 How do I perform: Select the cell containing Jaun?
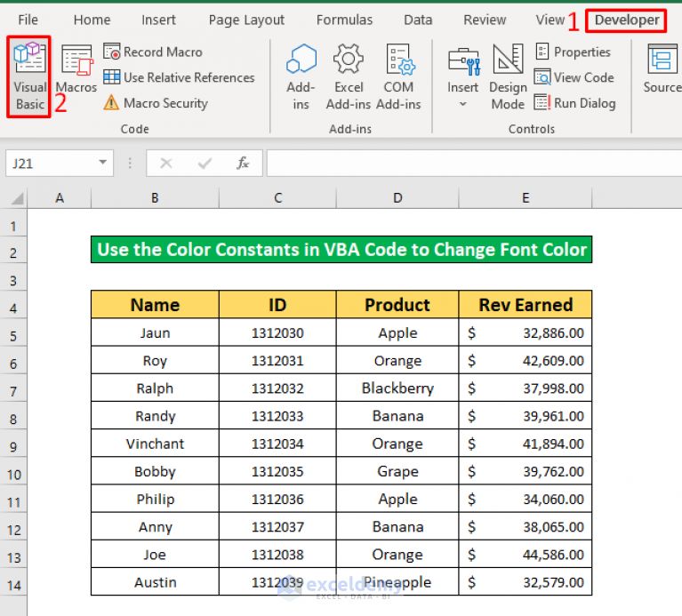click(155, 332)
